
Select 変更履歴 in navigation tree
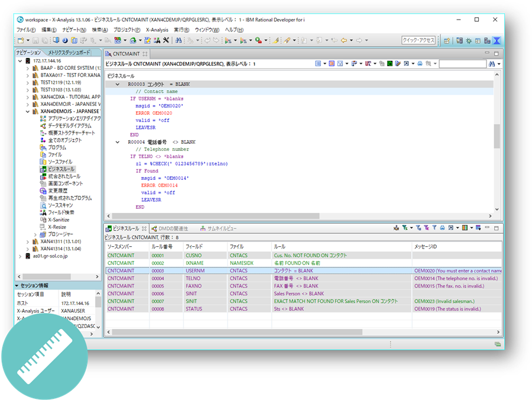pos(58,191)
